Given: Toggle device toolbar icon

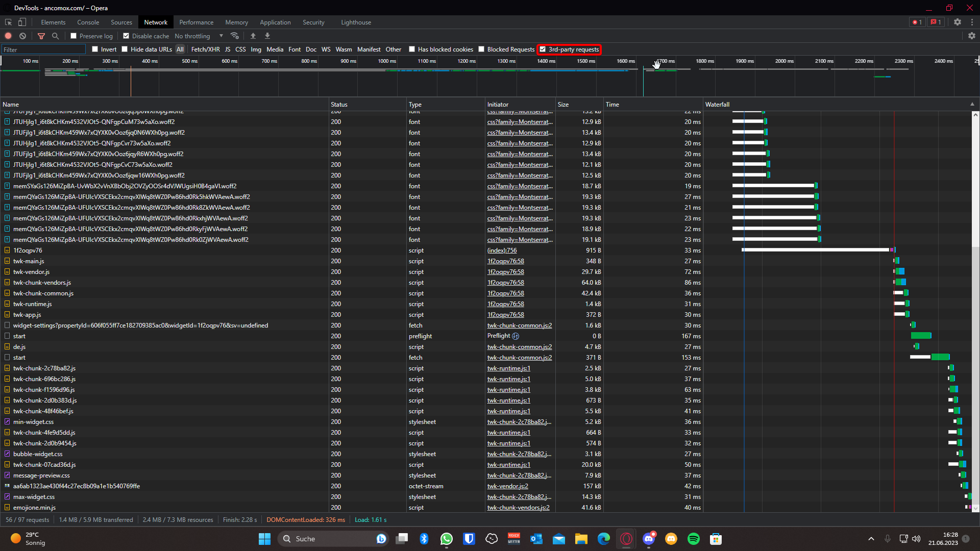Looking at the screenshot, I should point(22,22).
